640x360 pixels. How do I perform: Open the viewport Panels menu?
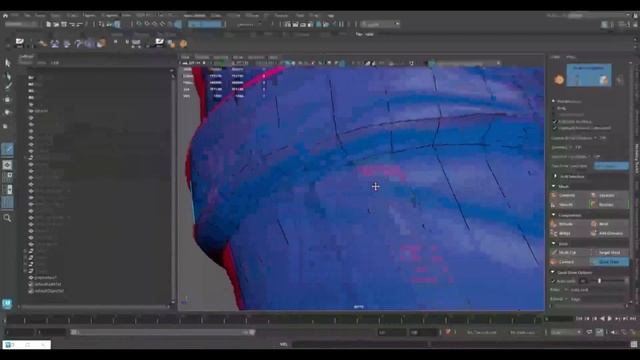pyautogui.click(x=273, y=57)
